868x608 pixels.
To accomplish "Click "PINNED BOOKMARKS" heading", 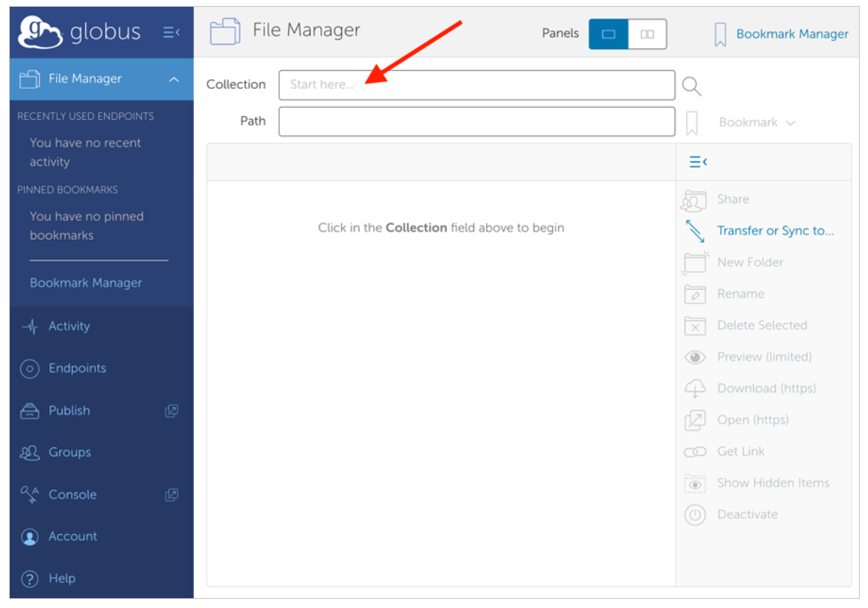I will (x=67, y=190).
